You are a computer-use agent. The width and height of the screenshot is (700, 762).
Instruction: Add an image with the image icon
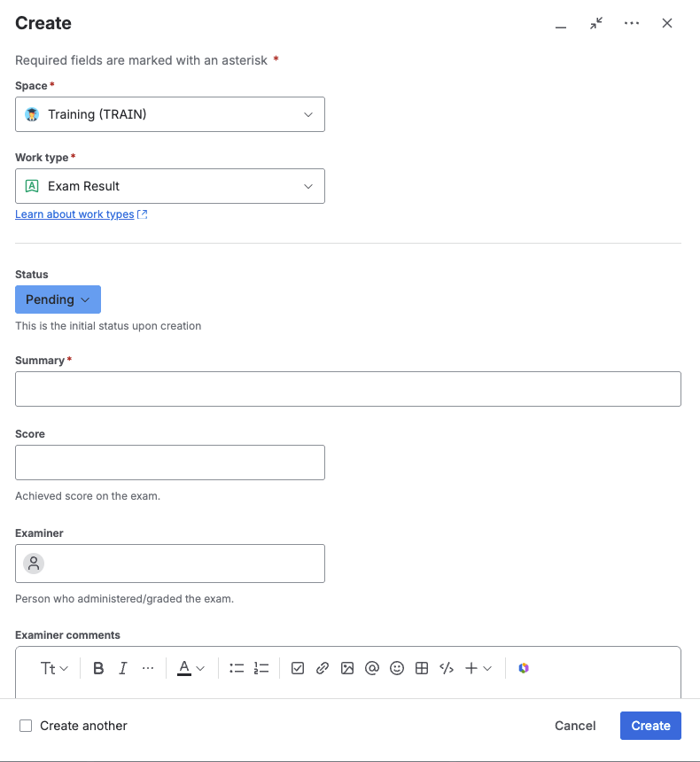coord(347,668)
